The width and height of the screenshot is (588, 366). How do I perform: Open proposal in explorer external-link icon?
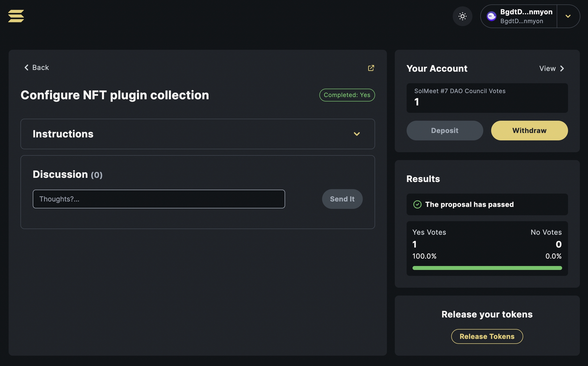click(371, 68)
